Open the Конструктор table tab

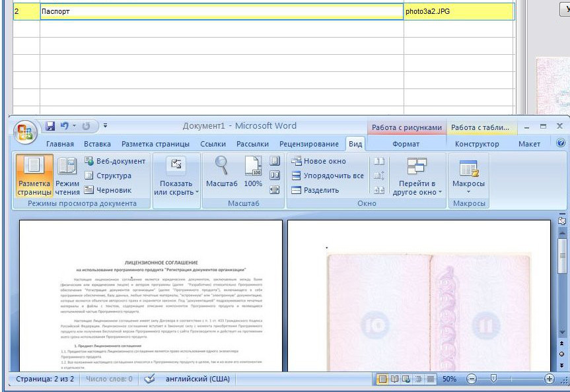click(x=477, y=144)
